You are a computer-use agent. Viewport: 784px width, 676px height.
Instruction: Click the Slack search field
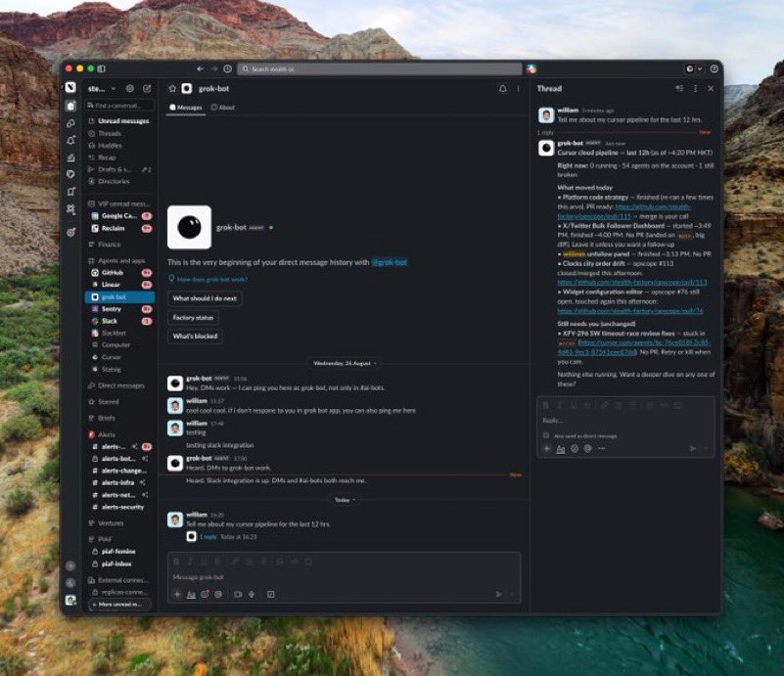(x=380, y=68)
